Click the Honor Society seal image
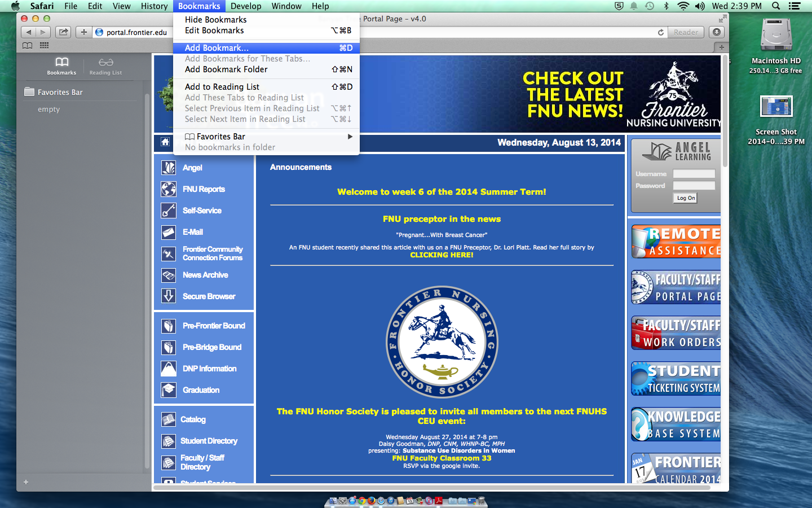Viewport: 812px width, 508px height. pyautogui.click(x=442, y=342)
